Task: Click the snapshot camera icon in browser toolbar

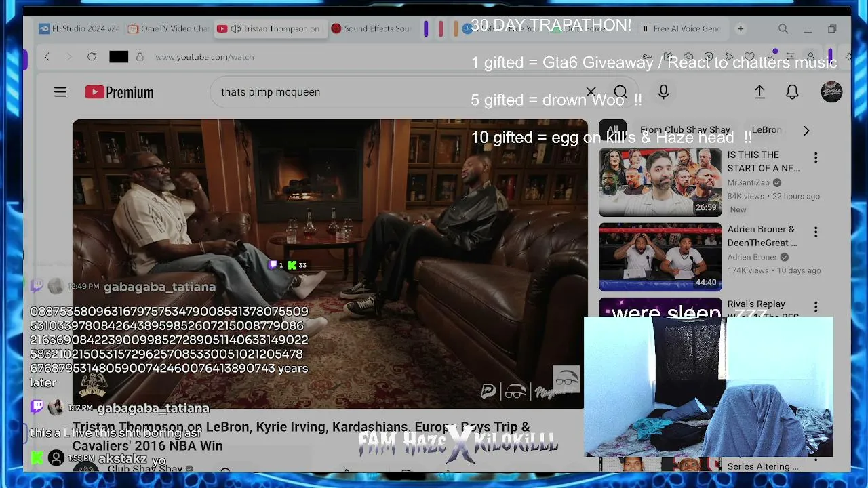Action: pyautogui.click(x=688, y=57)
